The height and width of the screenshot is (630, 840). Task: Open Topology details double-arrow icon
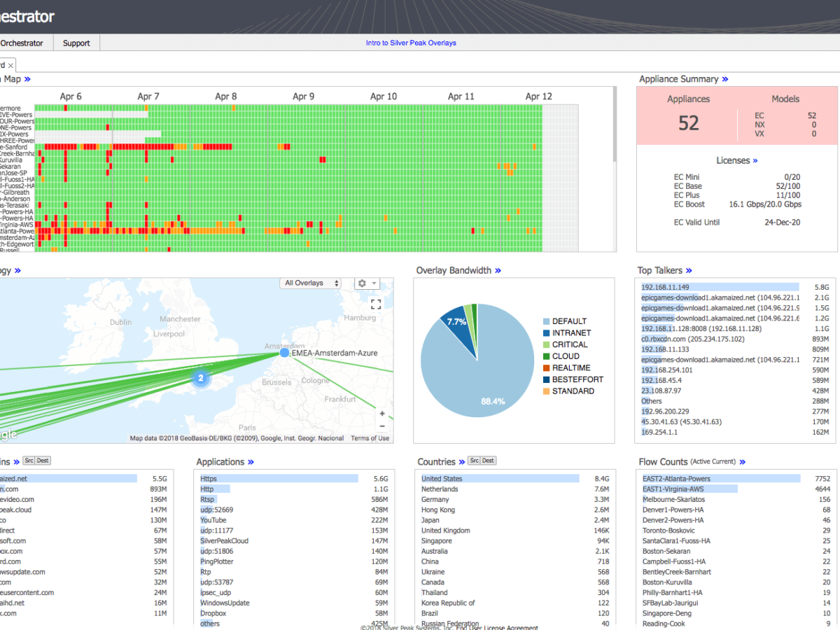(17, 270)
